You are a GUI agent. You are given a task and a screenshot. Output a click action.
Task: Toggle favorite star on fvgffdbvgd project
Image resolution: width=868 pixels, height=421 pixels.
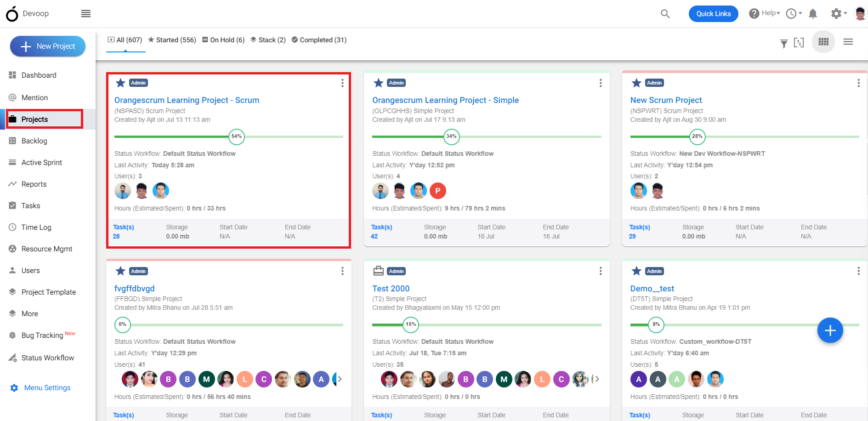120,271
